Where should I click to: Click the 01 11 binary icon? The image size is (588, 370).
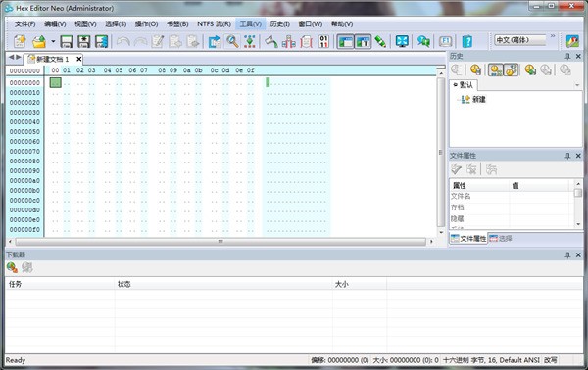[x=323, y=41]
